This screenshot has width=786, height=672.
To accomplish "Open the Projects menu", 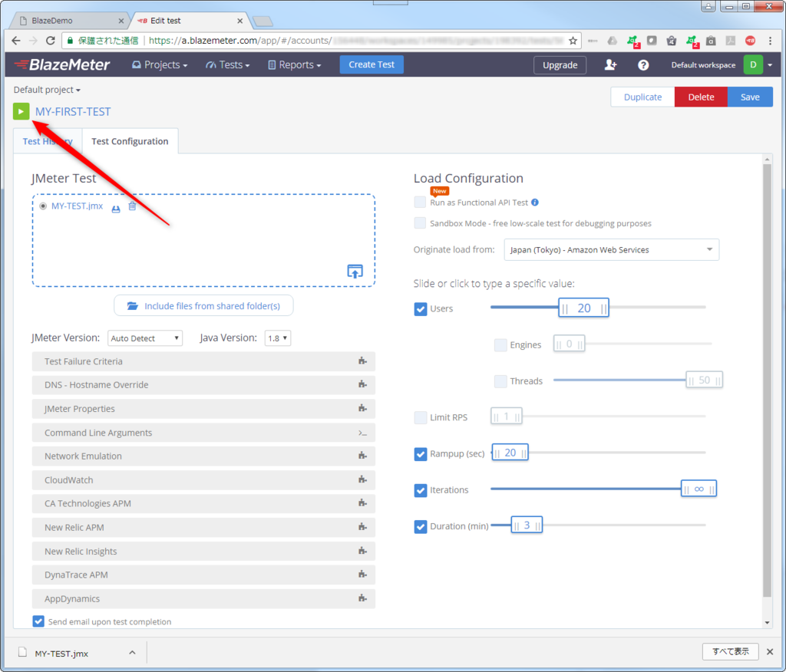I will (160, 64).
